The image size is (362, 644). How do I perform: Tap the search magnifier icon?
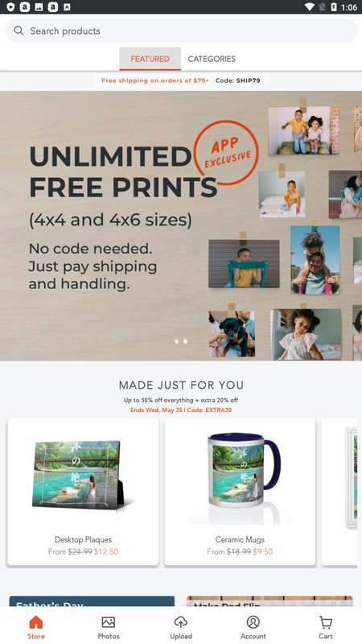coord(19,31)
